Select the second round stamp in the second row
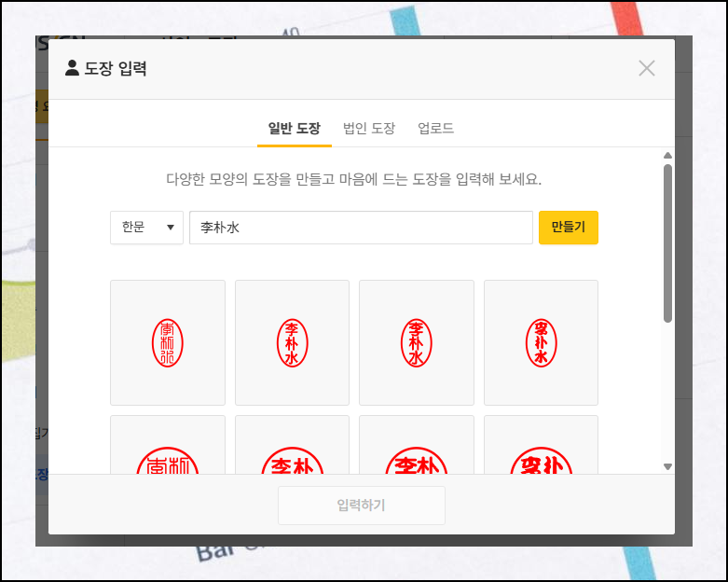This screenshot has width=728, height=582. [292, 445]
